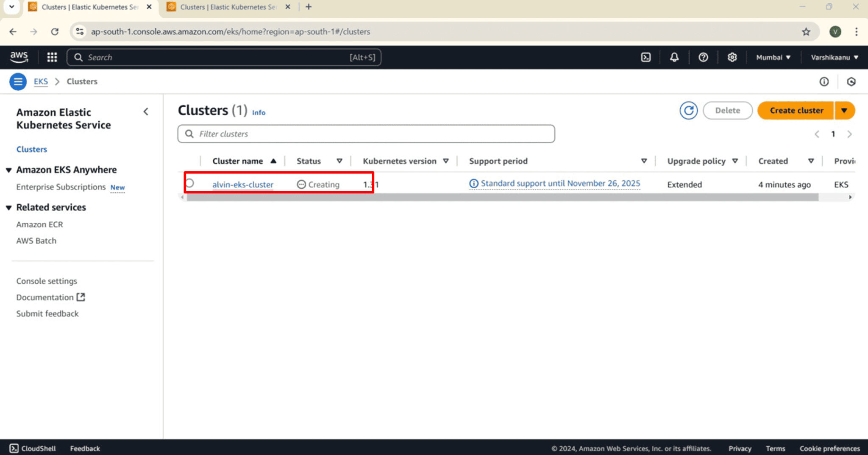Refresh the clusters list

(688, 111)
